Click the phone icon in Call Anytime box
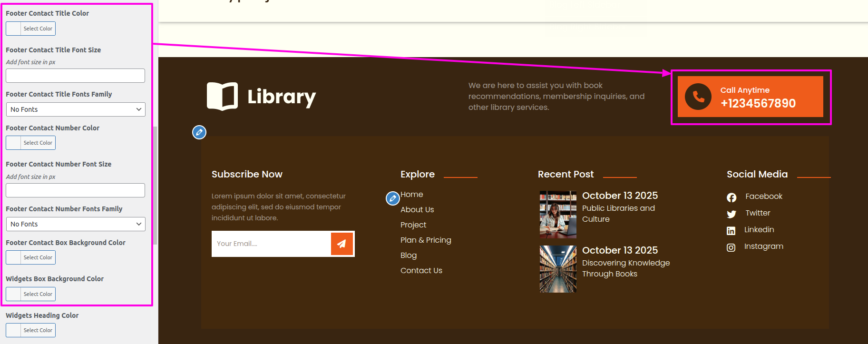Image resolution: width=868 pixels, height=344 pixels. pos(698,97)
